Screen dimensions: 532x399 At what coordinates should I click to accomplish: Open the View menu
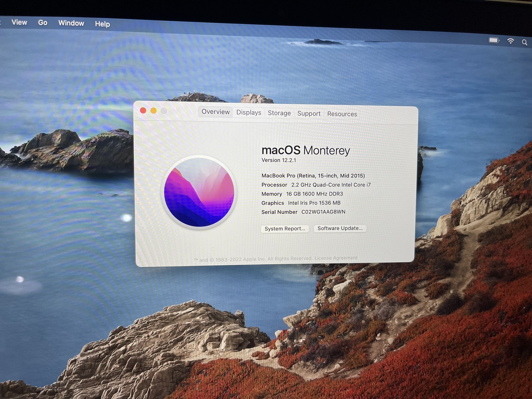click(x=19, y=22)
